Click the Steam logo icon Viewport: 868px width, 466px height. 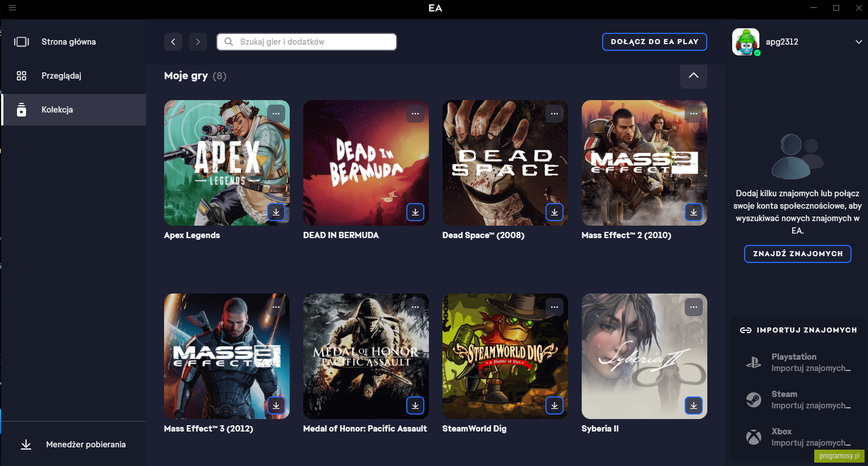(x=754, y=400)
